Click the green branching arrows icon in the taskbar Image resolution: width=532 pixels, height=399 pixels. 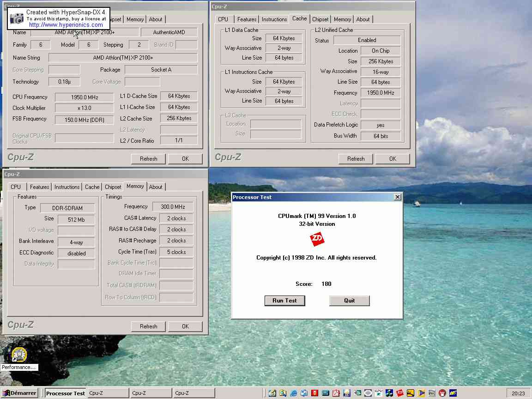pyautogui.click(x=389, y=393)
